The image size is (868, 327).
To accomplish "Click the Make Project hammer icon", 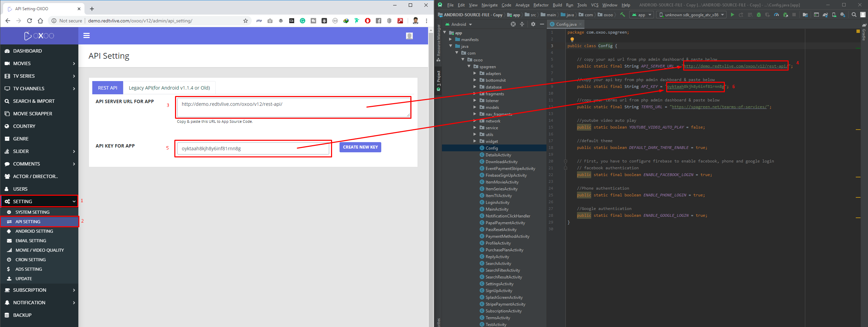I will click(622, 15).
